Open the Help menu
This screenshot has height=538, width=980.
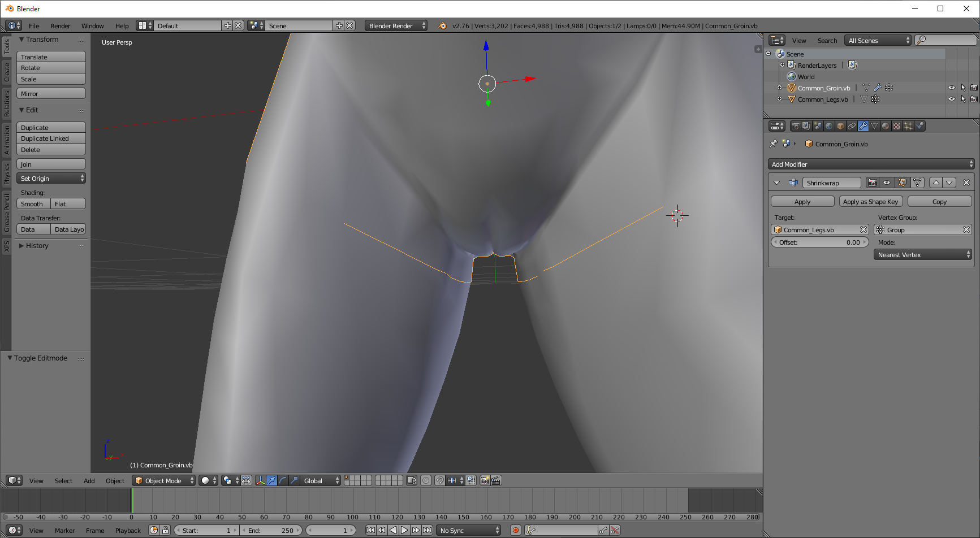(x=122, y=25)
